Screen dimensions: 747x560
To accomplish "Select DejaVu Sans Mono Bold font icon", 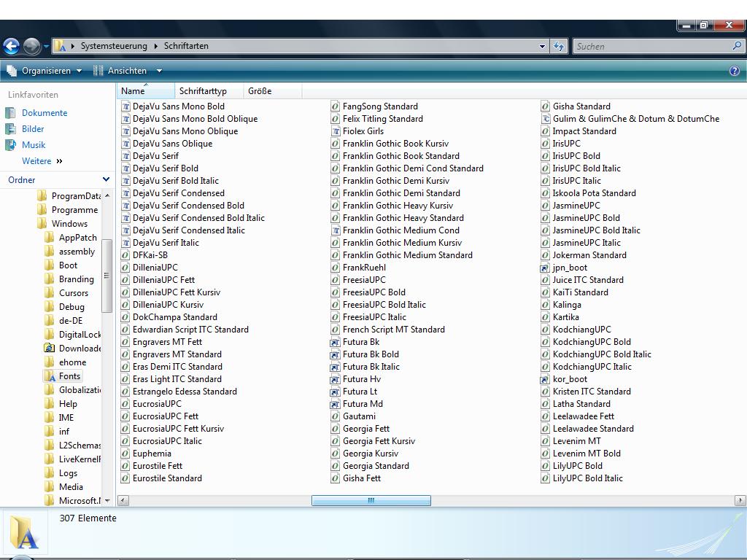I will [125, 106].
